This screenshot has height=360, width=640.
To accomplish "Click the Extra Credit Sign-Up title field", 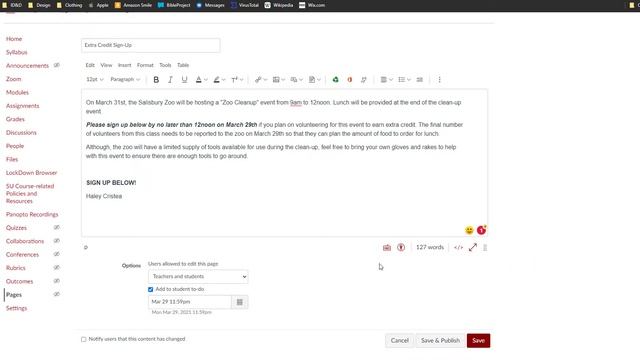I will (x=151, y=45).
